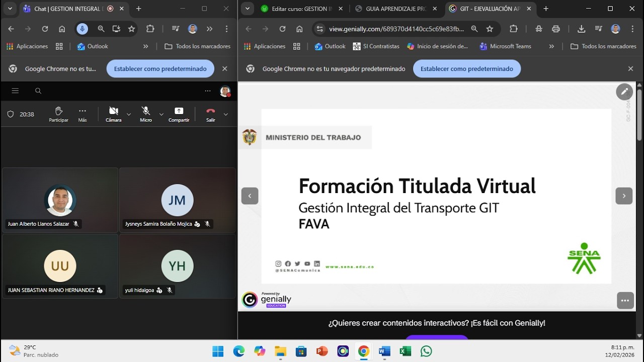Image resolution: width=644 pixels, height=362 pixels.
Task: Open downloads icon in Genially window toolbar
Action: pyautogui.click(x=582, y=29)
